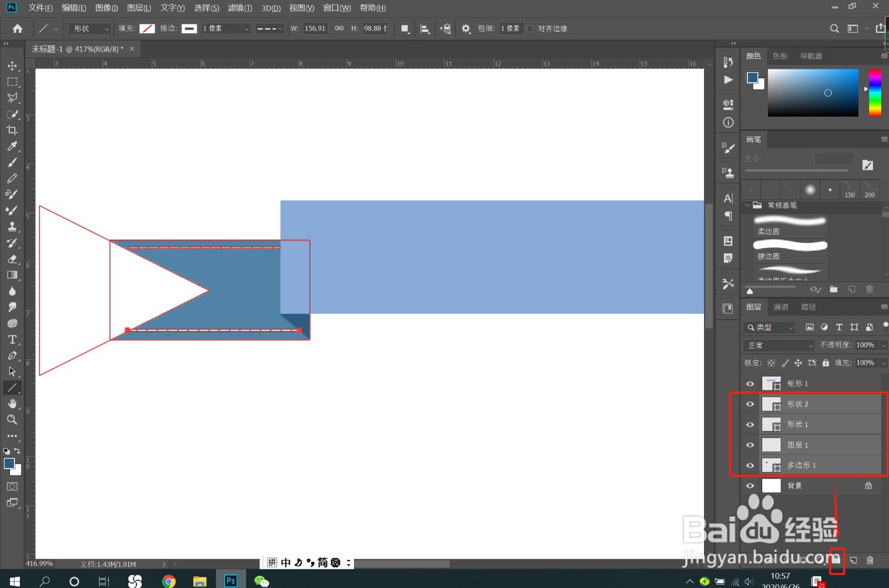Open the fill 填充 percentage dropdown arrow
889x588 pixels.
click(883, 363)
